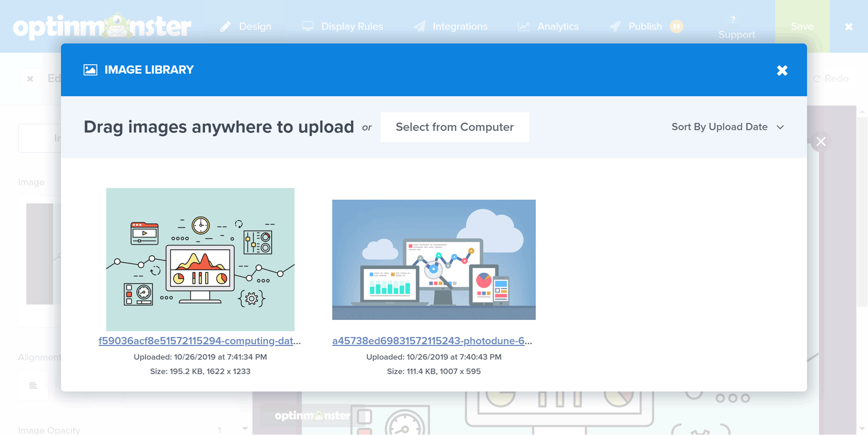Image resolution: width=868 pixels, height=435 pixels.
Task: Open the Support help menu
Action: pyautogui.click(x=736, y=27)
